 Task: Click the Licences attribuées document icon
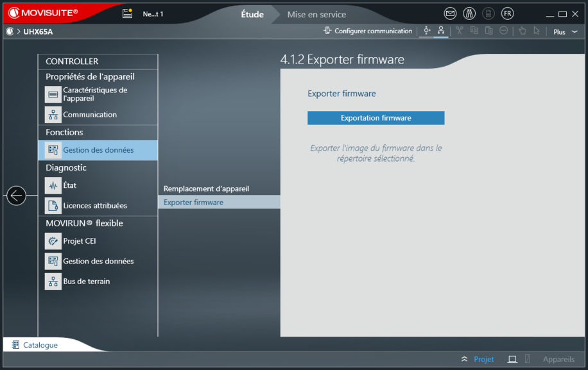pos(53,206)
